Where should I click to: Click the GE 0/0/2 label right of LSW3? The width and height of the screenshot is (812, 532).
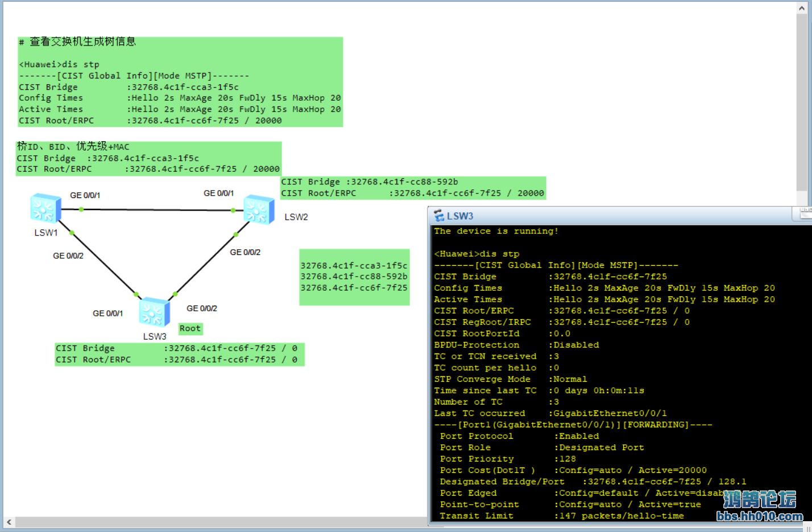(x=202, y=308)
